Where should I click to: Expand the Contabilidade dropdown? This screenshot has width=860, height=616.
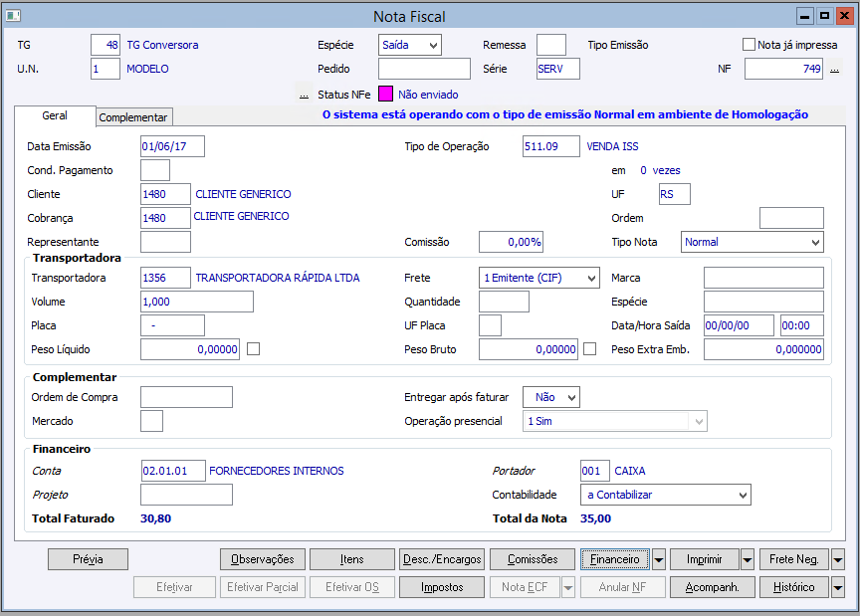(x=665, y=495)
